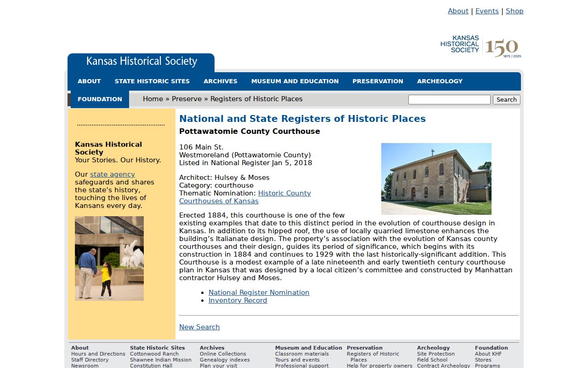Click the Kansas Historical Society 150 logo
Image resolution: width=588 pixels, height=368 pixels.
pyautogui.click(x=481, y=46)
